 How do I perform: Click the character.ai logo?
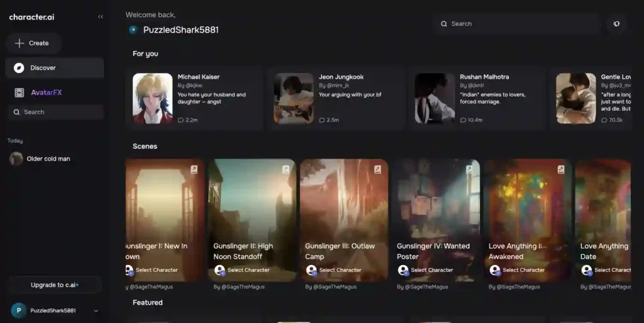31,17
